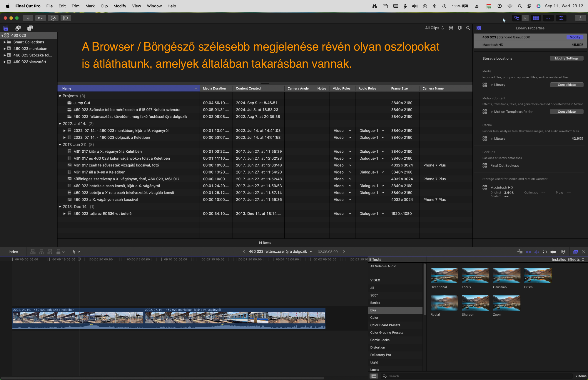The height and width of the screenshot is (380, 588).
Task: Expand the 460 023 munkában event
Action: click(5, 49)
